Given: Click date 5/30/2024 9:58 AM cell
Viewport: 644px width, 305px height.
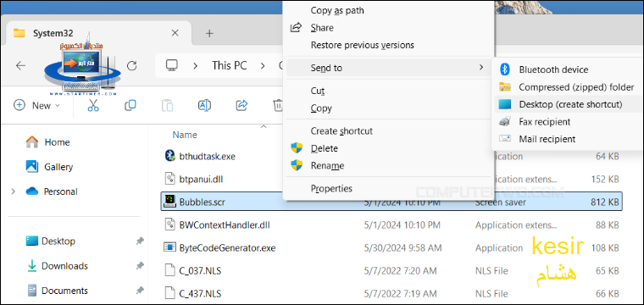Looking at the screenshot, I should point(402,248).
